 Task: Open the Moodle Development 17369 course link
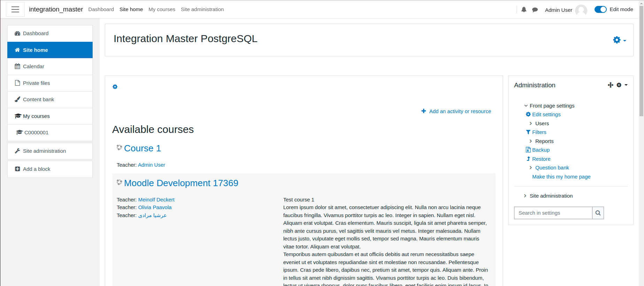[181, 183]
